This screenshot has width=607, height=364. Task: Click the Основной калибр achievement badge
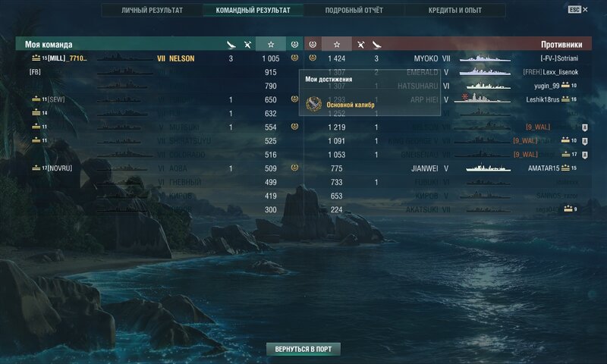click(313, 104)
